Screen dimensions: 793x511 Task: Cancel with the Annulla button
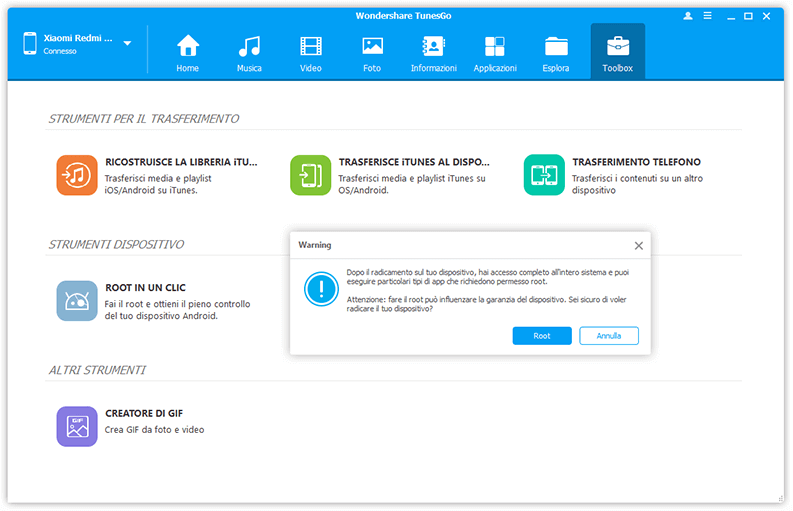coord(609,336)
